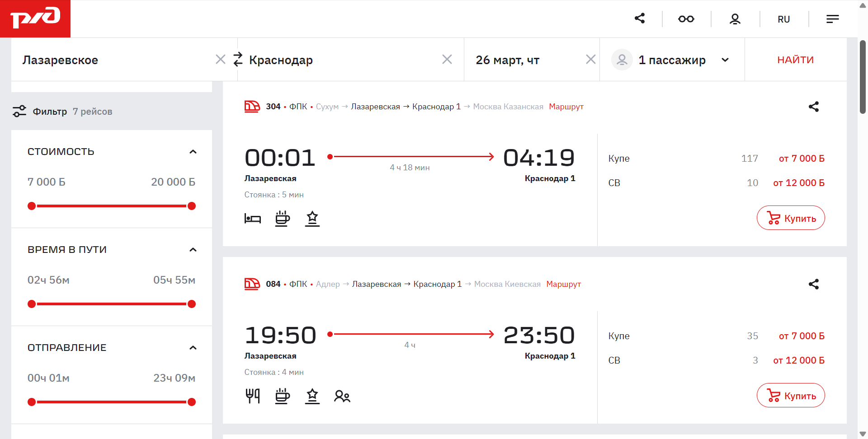Click Купить button for train 304
The image size is (868, 439).
[791, 218]
